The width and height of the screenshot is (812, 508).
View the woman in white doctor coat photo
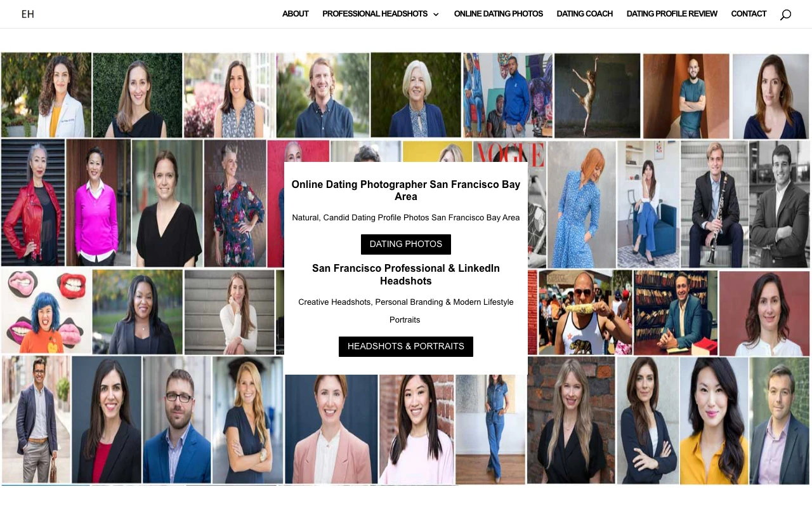46,95
